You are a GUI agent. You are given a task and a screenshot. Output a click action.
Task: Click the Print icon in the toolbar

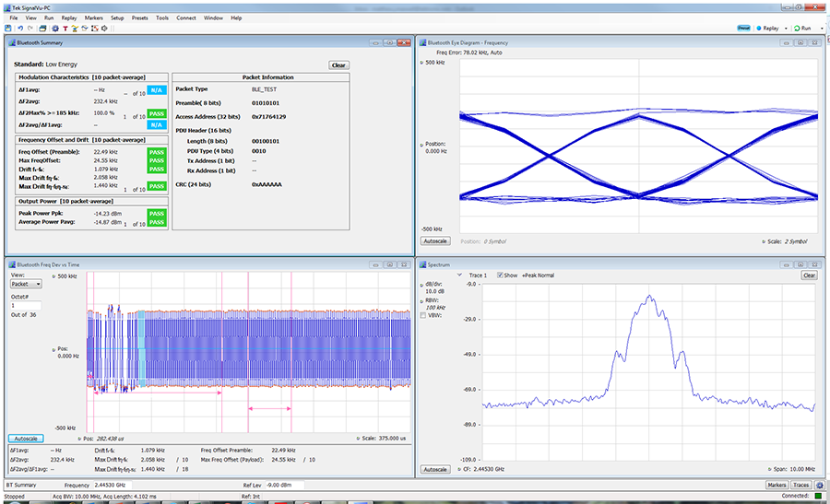point(41,29)
